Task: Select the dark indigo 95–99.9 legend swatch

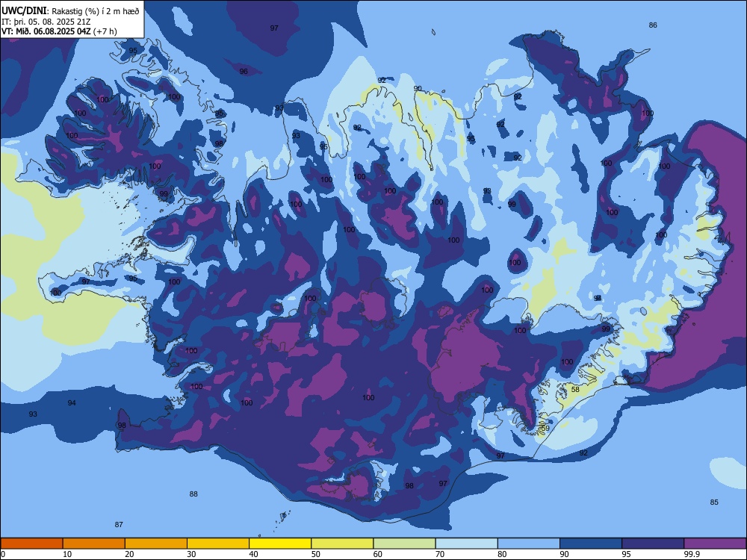Action: [653, 544]
